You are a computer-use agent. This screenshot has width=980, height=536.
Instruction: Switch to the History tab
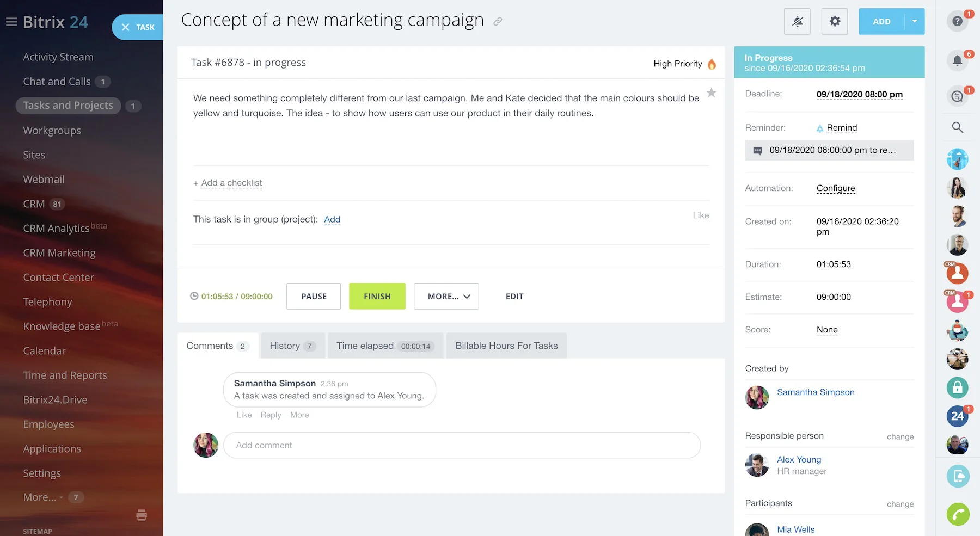pyautogui.click(x=292, y=346)
